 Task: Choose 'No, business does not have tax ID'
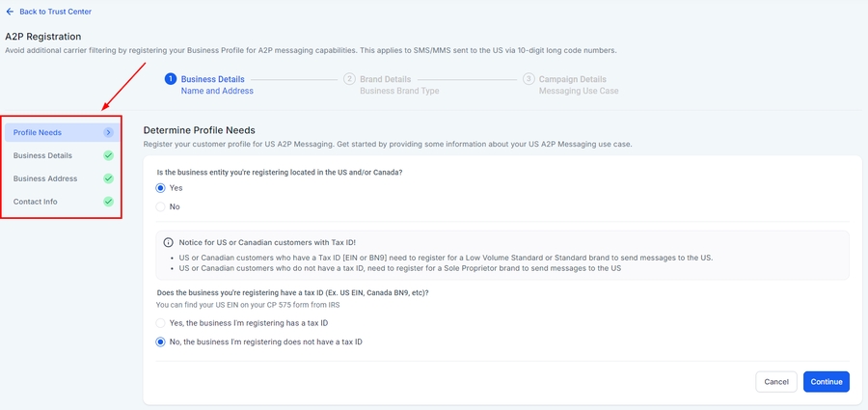161,342
